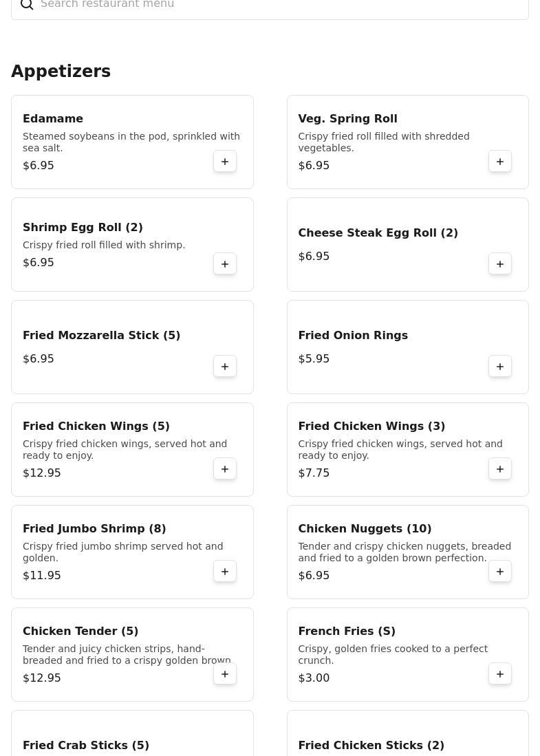
Task: Add Edamame to the order
Action: click(225, 162)
